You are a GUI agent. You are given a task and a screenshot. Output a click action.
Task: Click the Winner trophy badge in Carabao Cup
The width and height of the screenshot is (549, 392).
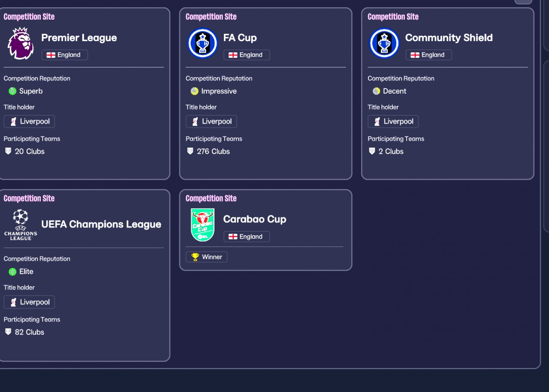(207, 257)
